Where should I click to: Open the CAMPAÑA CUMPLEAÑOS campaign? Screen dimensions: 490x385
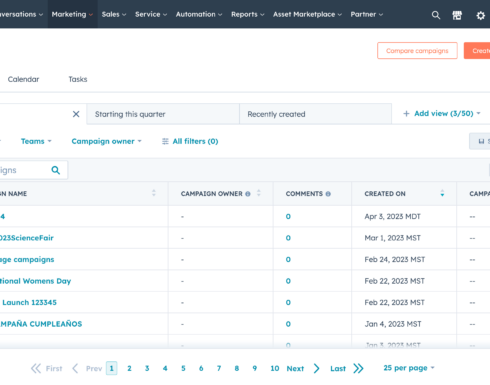pos(41,324)
